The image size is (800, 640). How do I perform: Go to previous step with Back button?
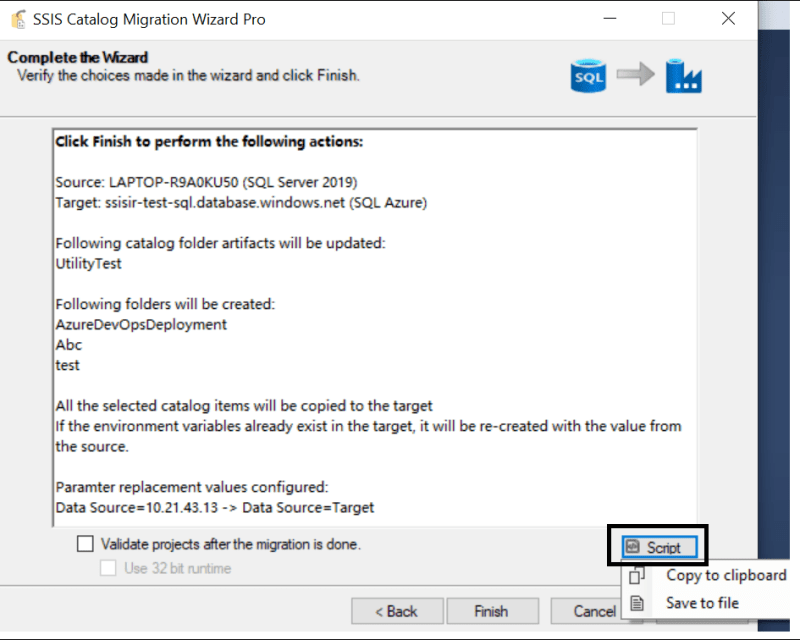point(397,611)
